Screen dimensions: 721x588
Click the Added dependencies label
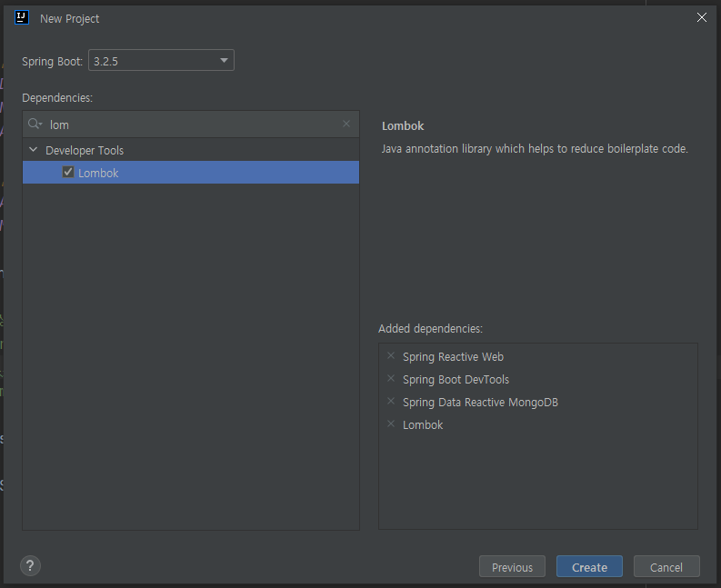pos(430,329)
